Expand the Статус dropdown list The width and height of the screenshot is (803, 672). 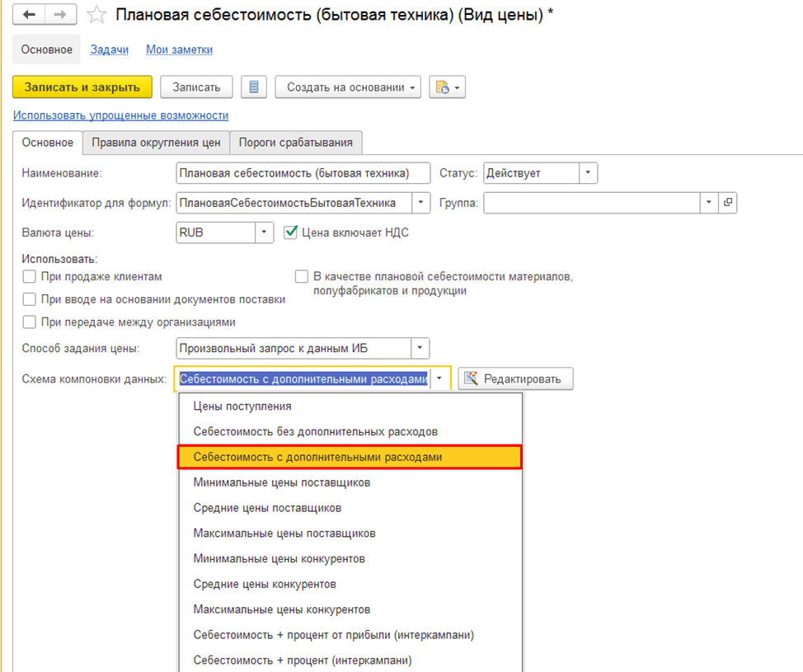point(588,173)
